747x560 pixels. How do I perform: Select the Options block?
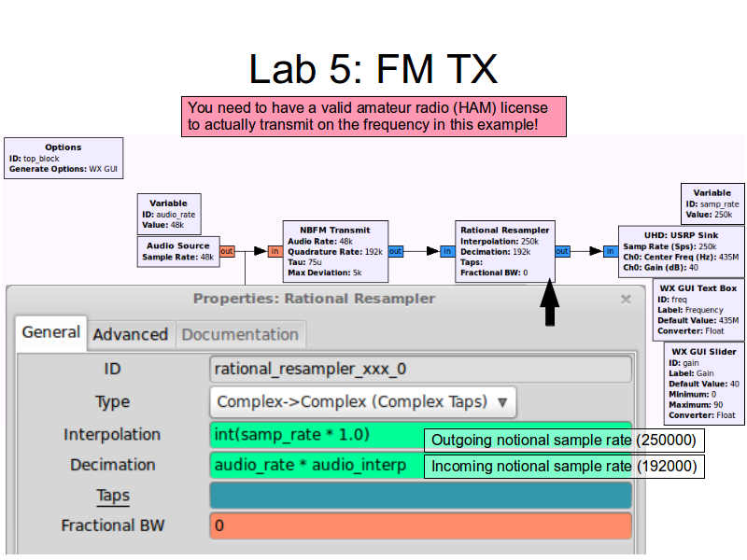(63, 159)
